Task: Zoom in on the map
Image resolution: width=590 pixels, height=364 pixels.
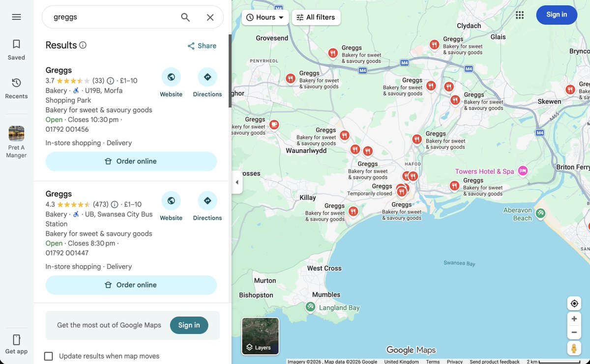Action: [574, 319]
